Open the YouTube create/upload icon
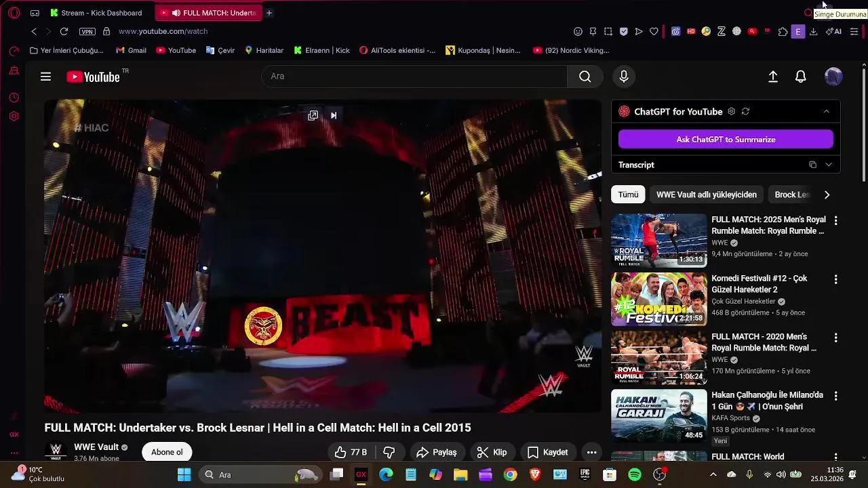The height and width of the screenshot is (488, 868). pyautogui.click(x=773, y=77)
